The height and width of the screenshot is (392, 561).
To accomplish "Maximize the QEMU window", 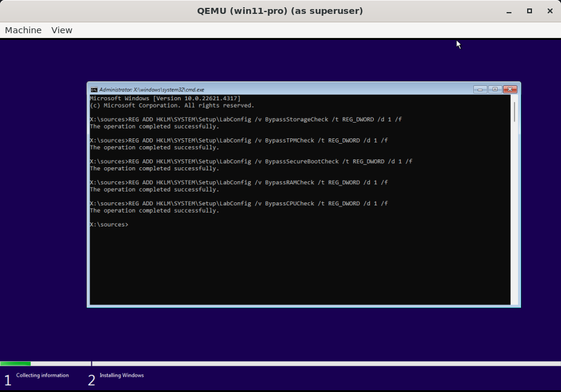I will point(530,11).
